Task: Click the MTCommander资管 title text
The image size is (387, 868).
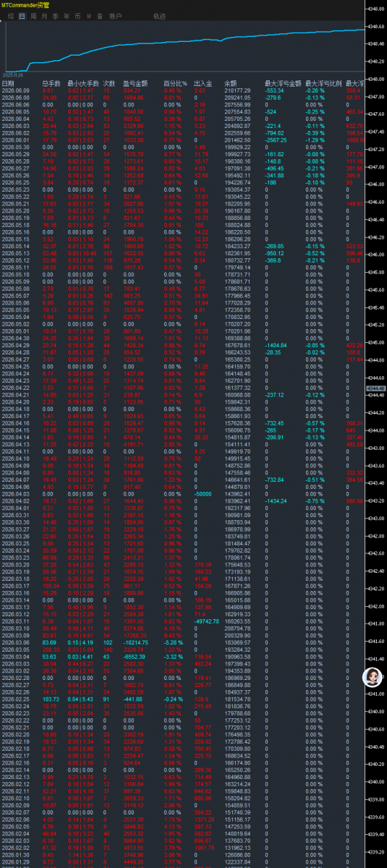Action: click(x=26, y=5)
